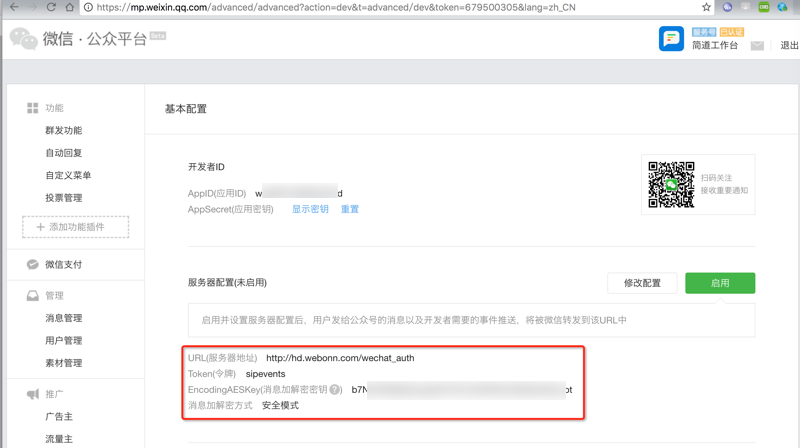Viewport: 800px width, 448px height.
Task: Open 群发功能 in the sidebar
Action: click(x=64, y=131)
